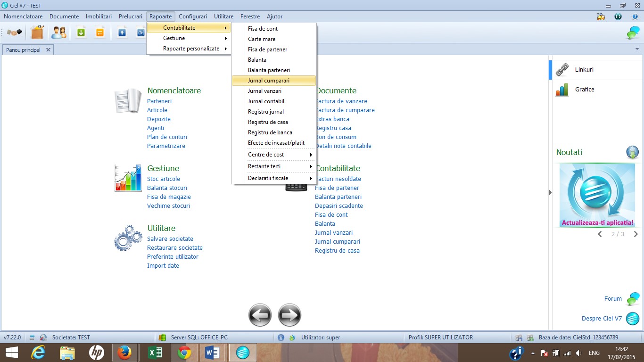The height and width of the screenshot is (362, 644).
Task: Open the Stoc articole link
Action: (164, 179)
